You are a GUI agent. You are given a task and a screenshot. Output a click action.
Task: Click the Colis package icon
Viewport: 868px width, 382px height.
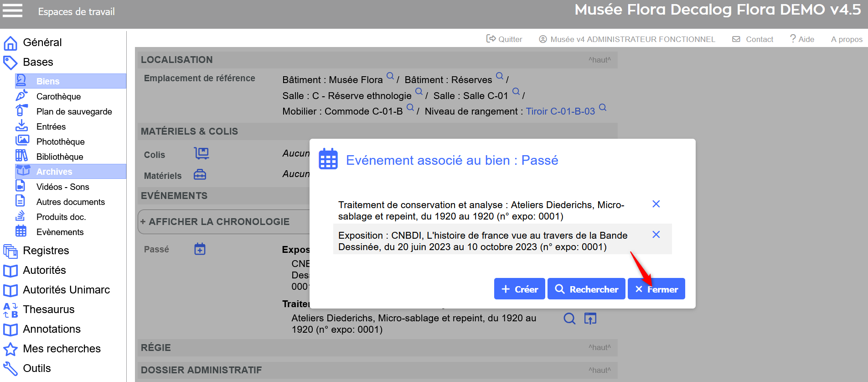coord(201,153)
